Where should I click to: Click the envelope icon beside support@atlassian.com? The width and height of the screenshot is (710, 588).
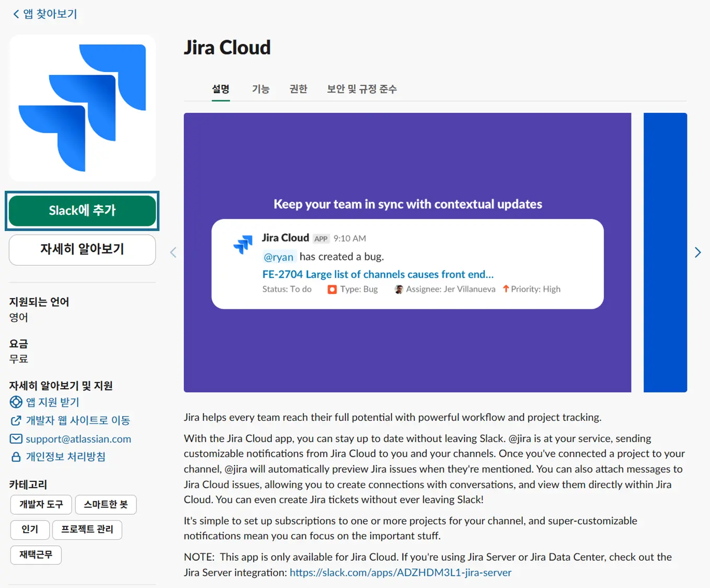16,439
